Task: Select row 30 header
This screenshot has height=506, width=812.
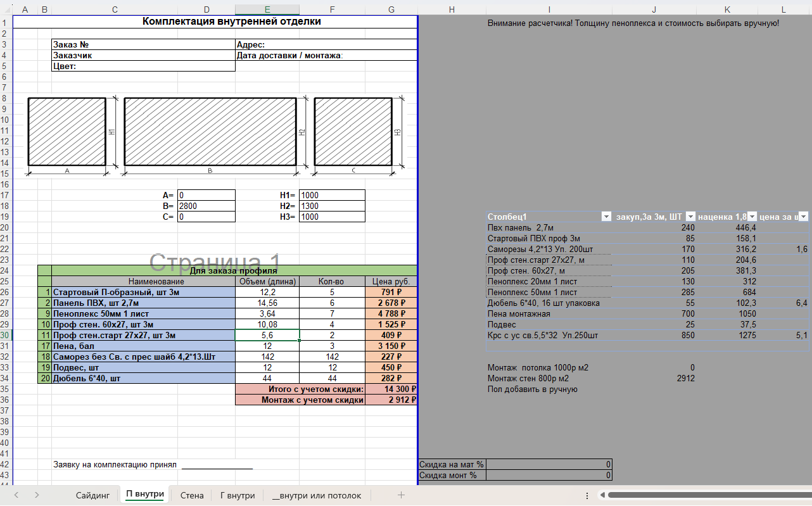Action: click(6, 335)
